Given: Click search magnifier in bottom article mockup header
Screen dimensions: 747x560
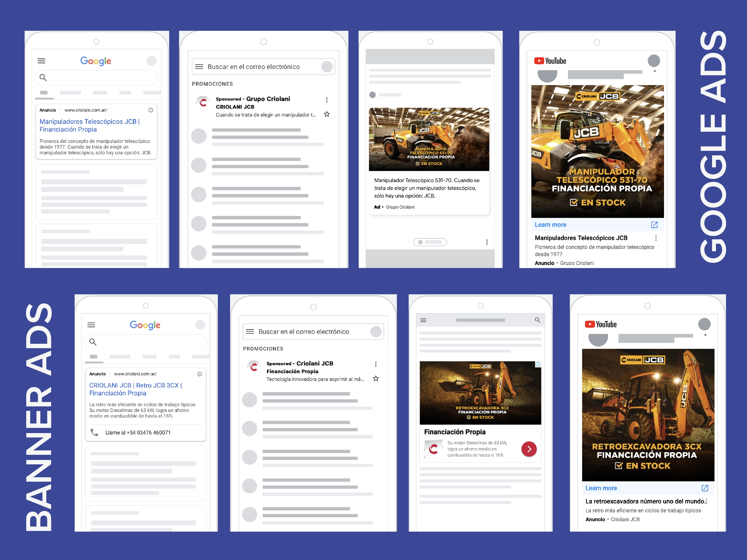Looking at the screenshot, I should (537, 320).
